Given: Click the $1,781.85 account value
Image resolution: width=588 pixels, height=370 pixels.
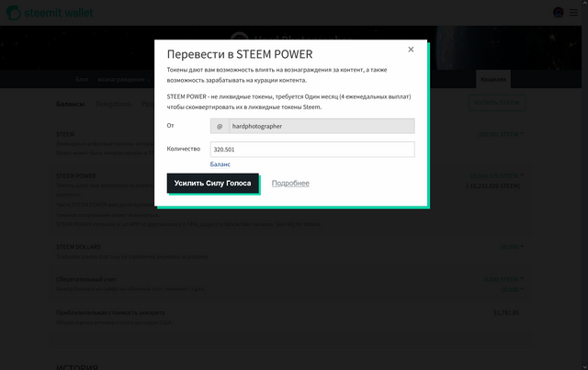Looking at the screenshot, I should click(x=506, y=313).
